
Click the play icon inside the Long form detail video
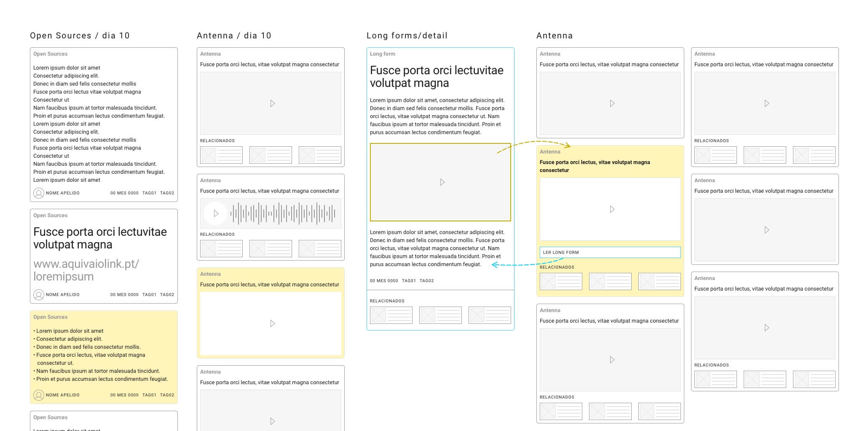pos(442,182)
